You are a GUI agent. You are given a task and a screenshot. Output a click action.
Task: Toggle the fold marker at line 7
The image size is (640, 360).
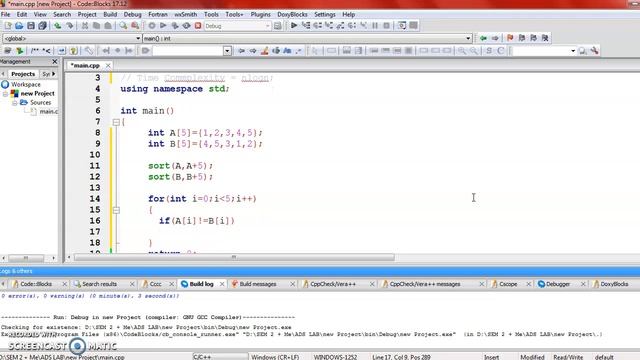coord(116,122)
